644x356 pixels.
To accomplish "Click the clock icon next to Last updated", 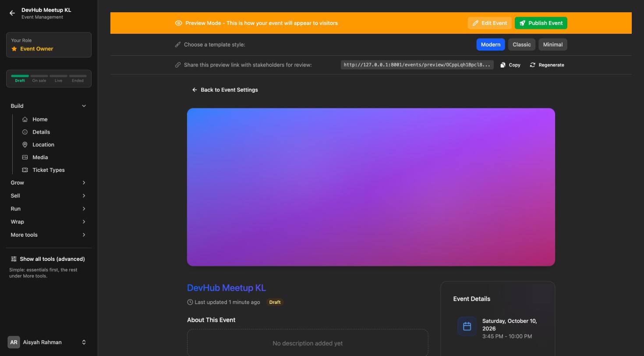I will coord(190,302).
